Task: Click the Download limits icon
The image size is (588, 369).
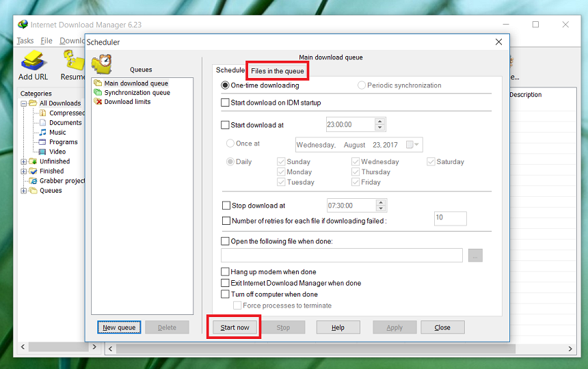Action: click(x=98, y=102)
